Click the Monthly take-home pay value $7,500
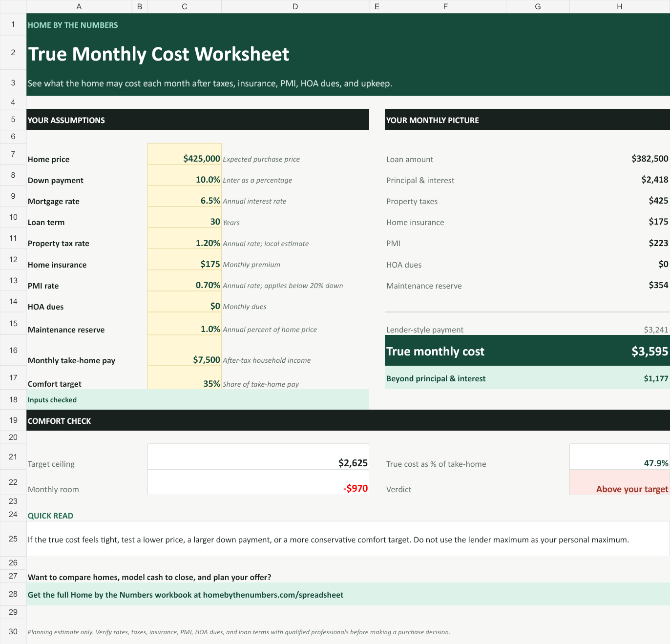This screenshot has width=670, height=644. click(185, 351)
